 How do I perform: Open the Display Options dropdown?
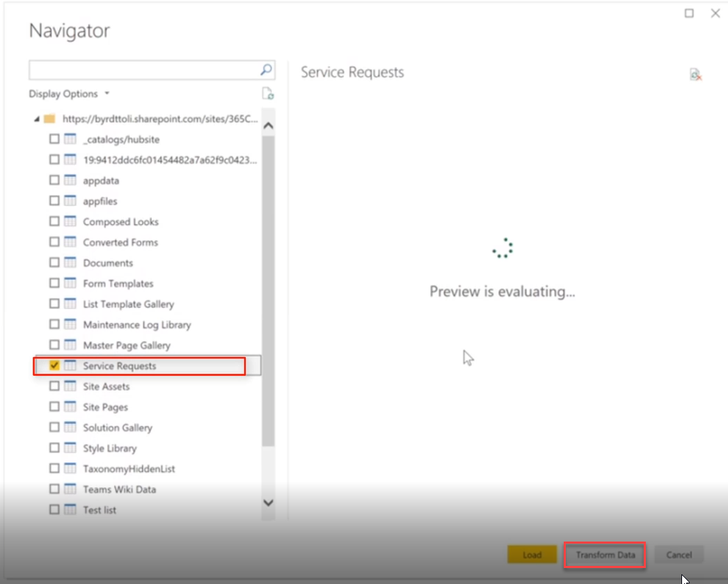(69, 94)
